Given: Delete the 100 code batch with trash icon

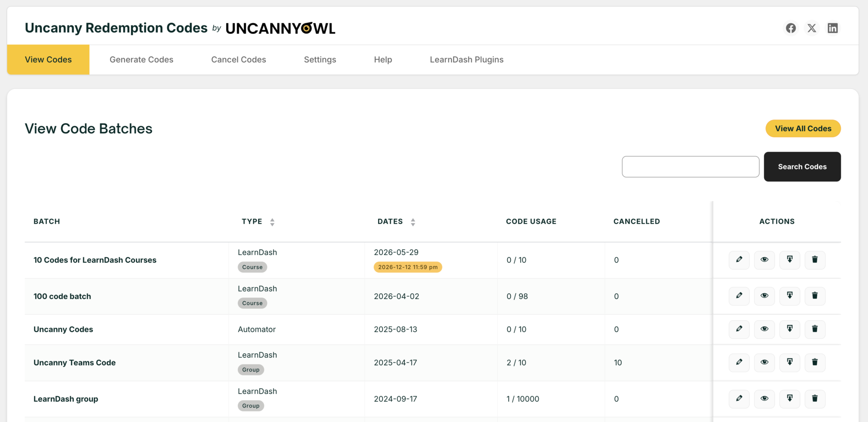Looking at the screenshot, I should [815, 296].
